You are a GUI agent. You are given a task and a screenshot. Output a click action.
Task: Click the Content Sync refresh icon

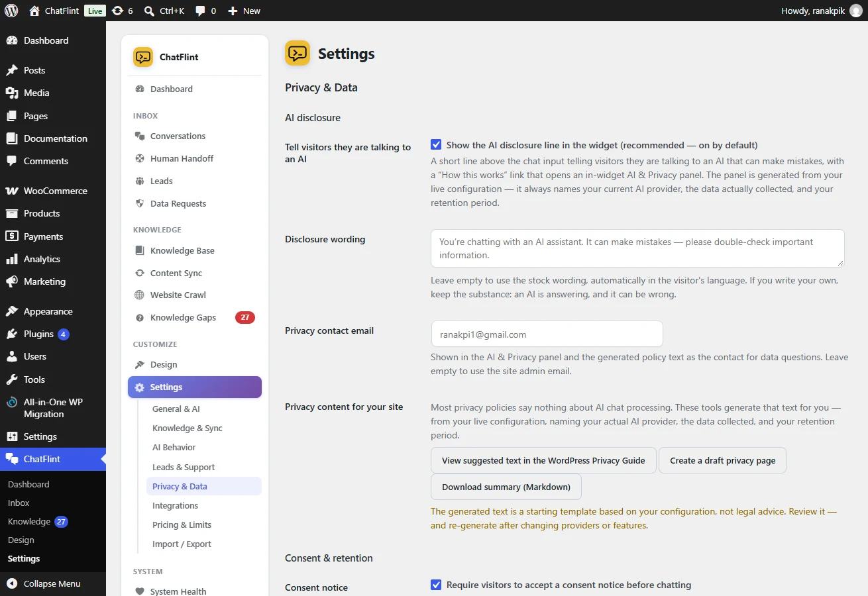[140, 273]
